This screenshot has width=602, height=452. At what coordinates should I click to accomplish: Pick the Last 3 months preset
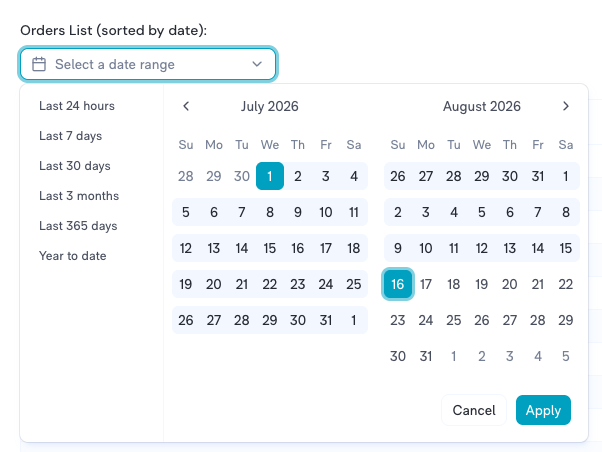click(x=79, y=196)
